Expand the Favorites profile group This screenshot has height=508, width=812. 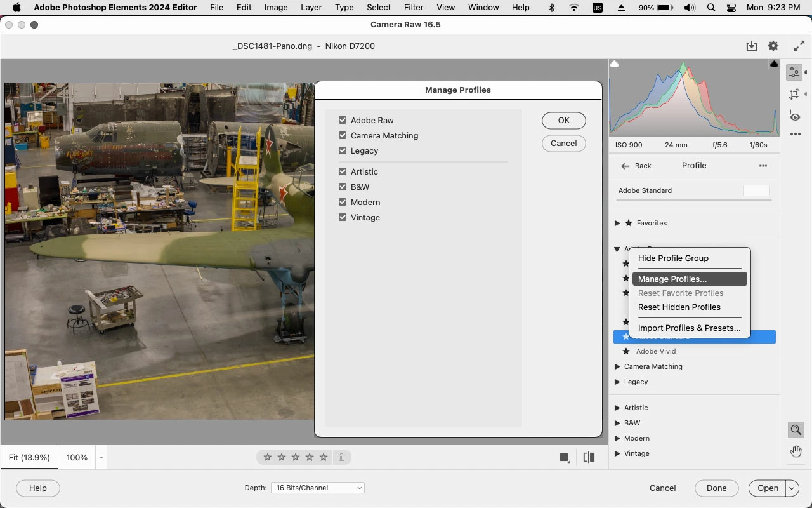617,223
